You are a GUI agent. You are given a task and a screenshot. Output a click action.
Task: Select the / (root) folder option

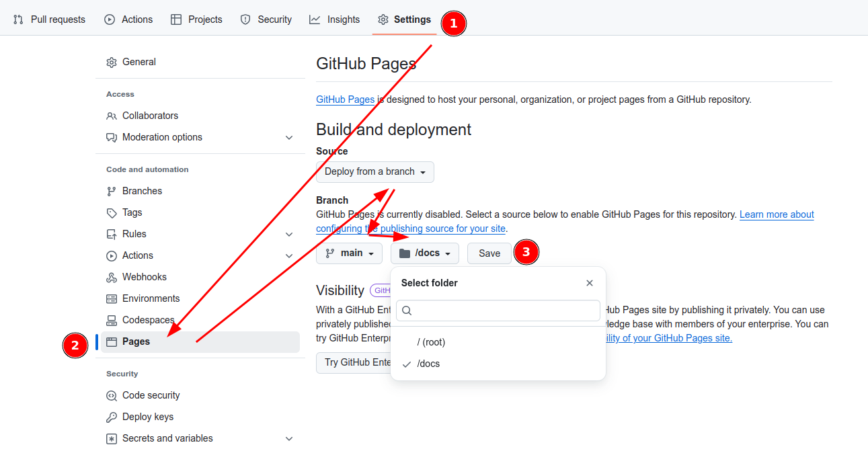tap(431, 342)
